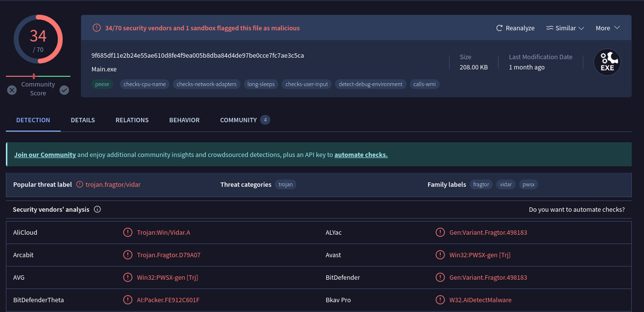Click the AliCloud detection alert icon

coord(128,233)
